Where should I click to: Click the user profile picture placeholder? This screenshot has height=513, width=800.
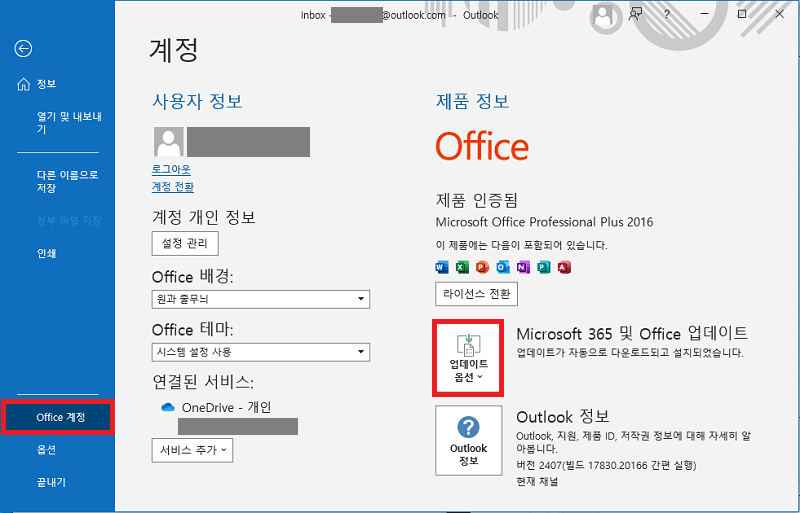tap(169, 142)
